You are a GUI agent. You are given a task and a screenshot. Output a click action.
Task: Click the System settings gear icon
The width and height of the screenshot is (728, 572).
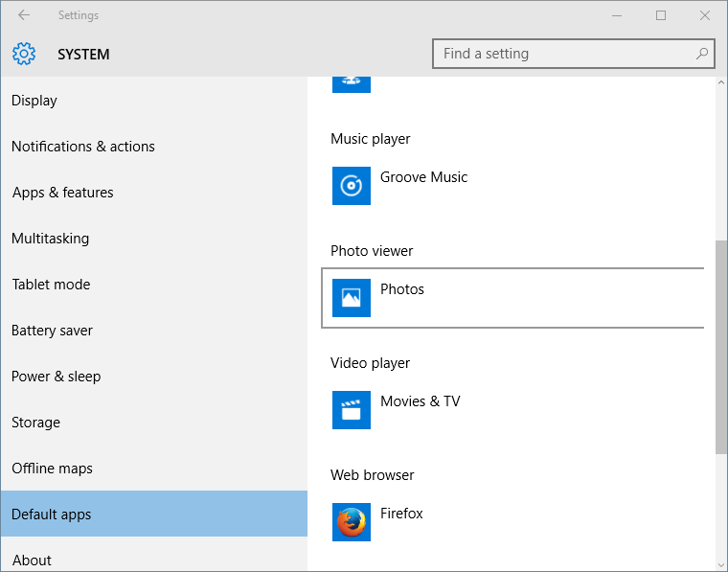pos(24,55)
